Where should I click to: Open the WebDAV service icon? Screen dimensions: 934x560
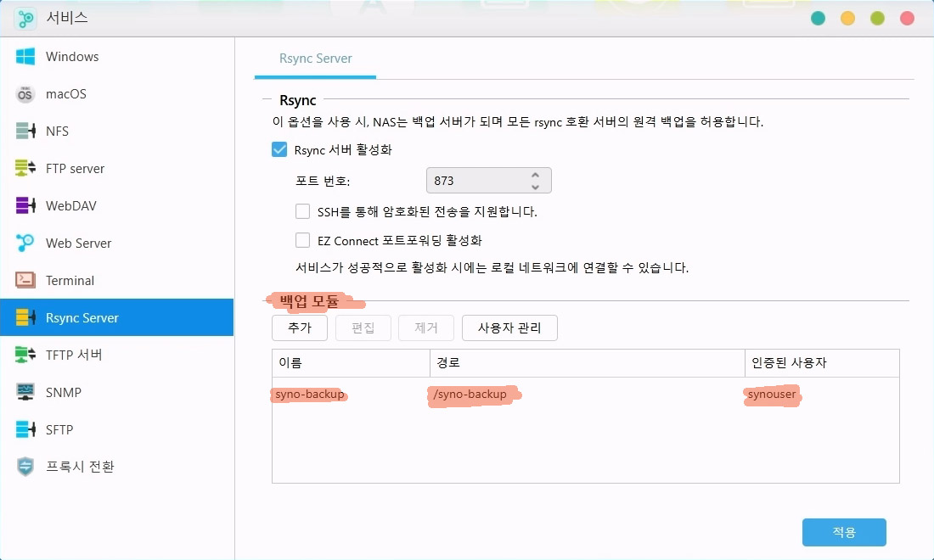coord(25,206)
